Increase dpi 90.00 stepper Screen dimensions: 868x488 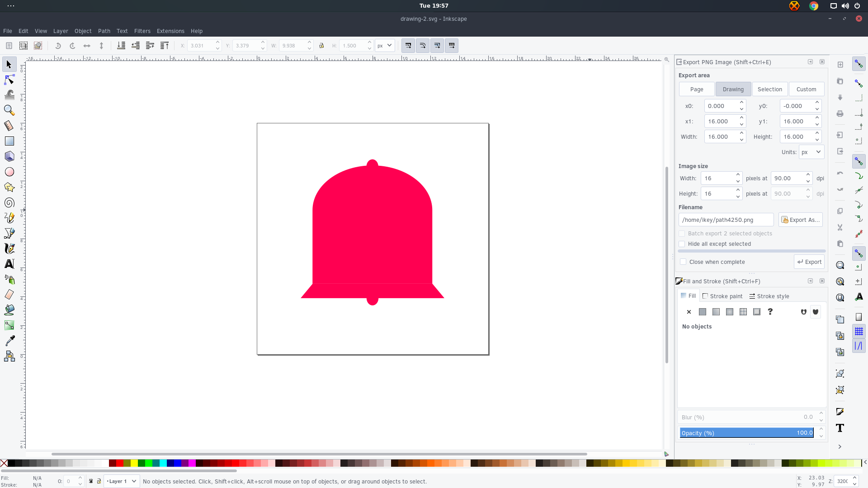point(808,175)
